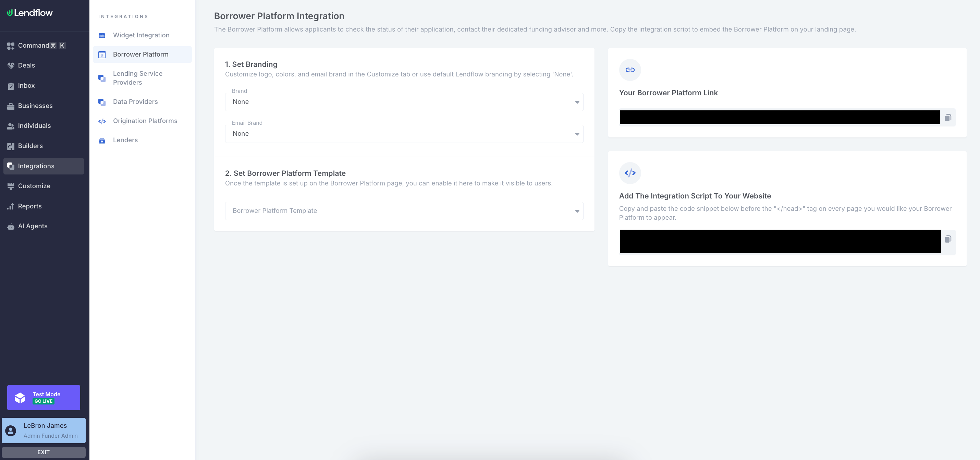Viewport: 980px width, 460px height.
Task: Click the Inbox clipboard icon
Action: [11, 86]
